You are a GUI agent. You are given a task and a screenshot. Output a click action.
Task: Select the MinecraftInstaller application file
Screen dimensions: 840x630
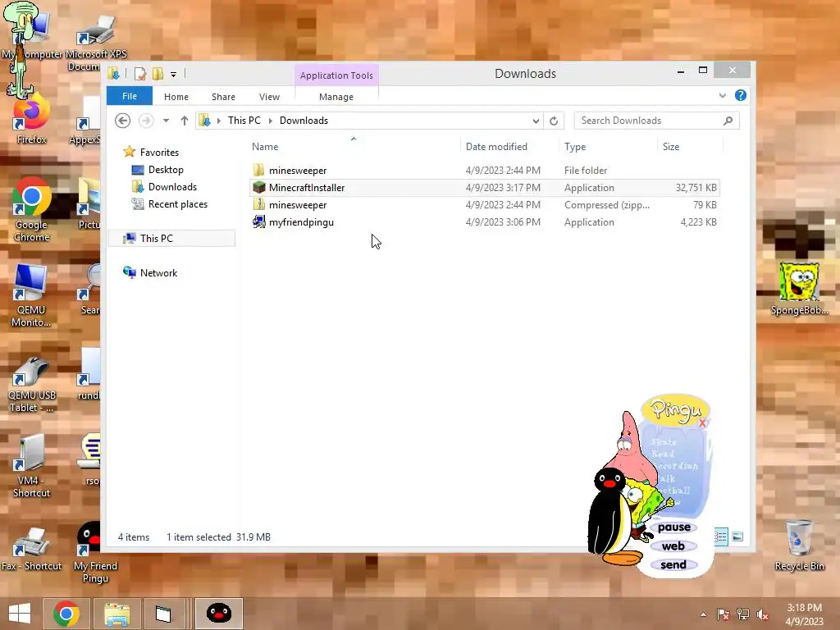click(x=484, y=188)
